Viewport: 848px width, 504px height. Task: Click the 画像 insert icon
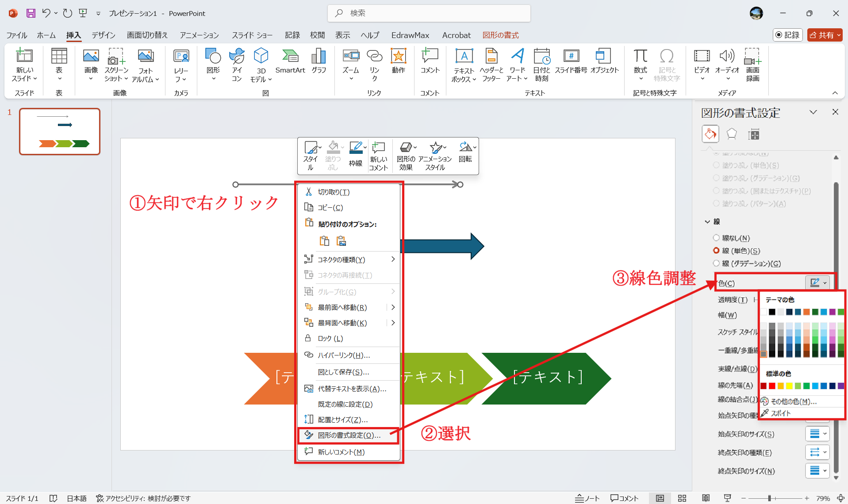91,65
